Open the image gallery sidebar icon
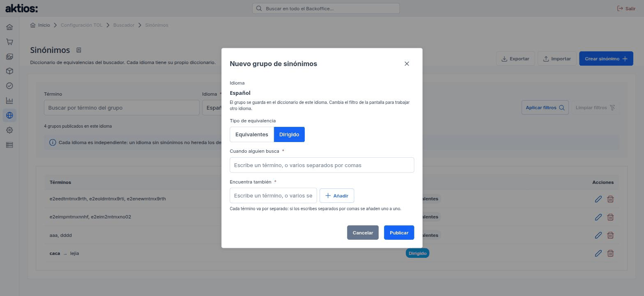644x296 pixels. point(9,57)
